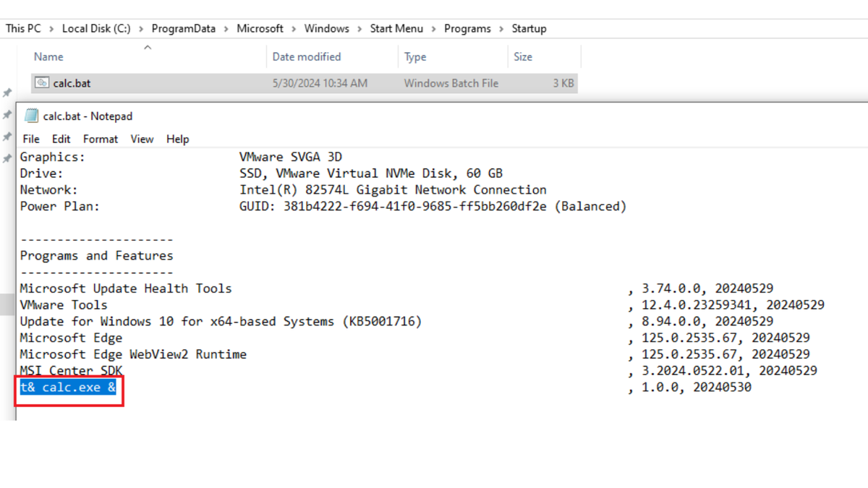
Task: Open the File menu in Notepad
Action: tap(31, 139)
